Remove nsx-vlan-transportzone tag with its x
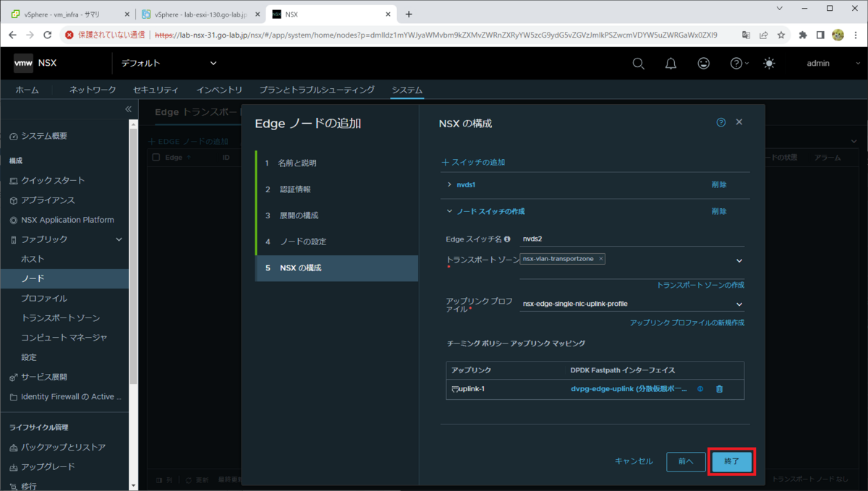 (601, 259)
